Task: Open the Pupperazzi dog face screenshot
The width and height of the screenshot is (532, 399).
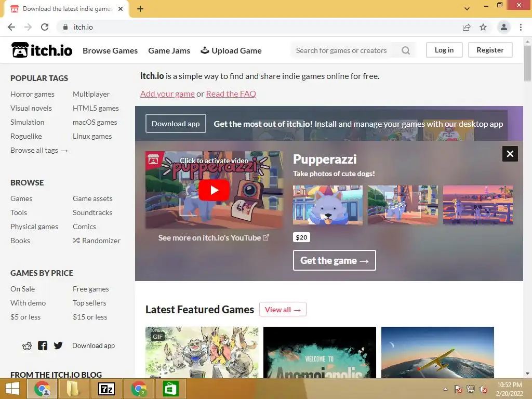Action: click(328, 205)
